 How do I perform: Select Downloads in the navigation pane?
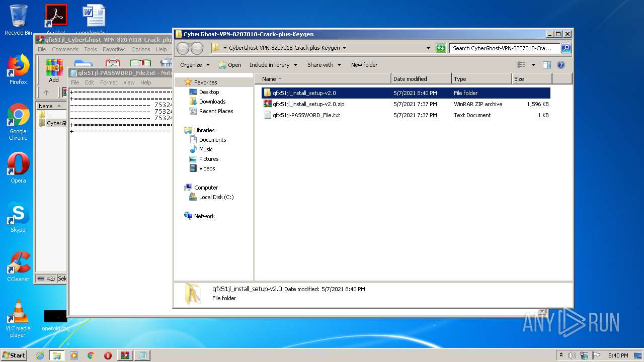[x=212, y=102]
